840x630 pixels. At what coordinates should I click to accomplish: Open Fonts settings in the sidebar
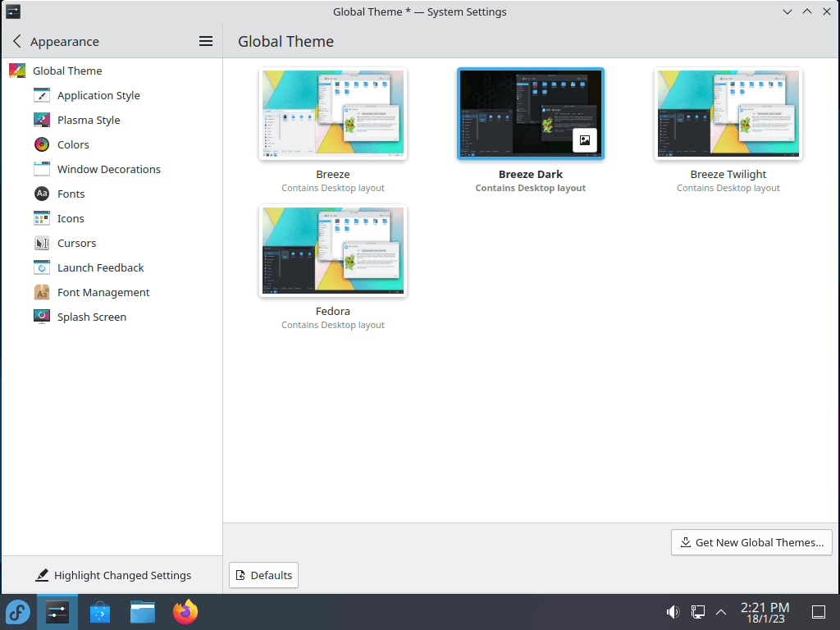[71, 194]
